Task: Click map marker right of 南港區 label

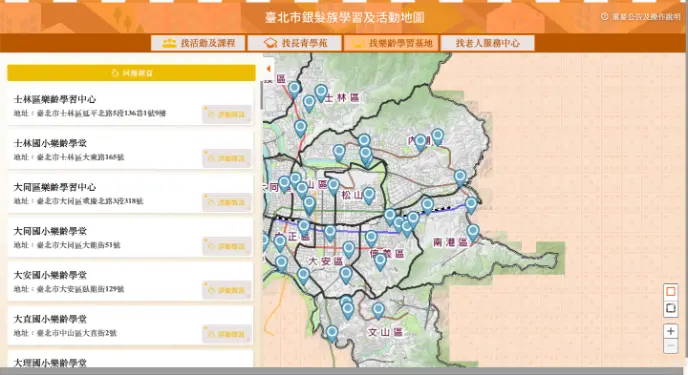Action: click(473, 232)
